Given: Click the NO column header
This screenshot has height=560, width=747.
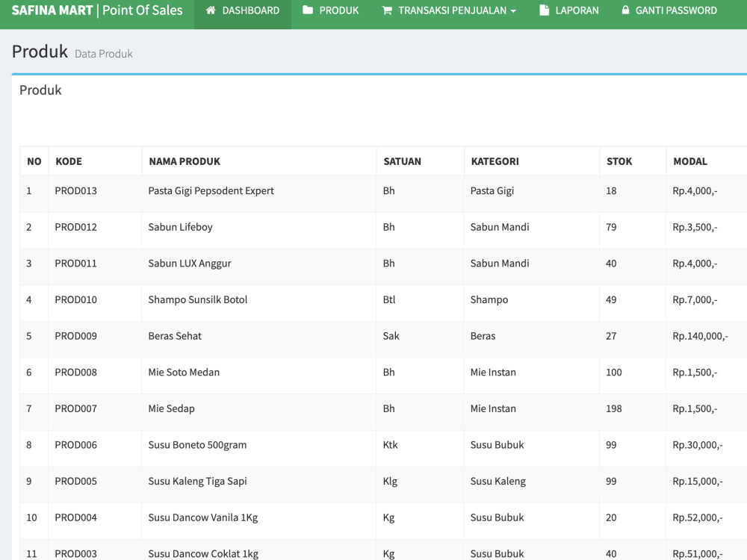Looking at the screenshot, I should [34, 161].
